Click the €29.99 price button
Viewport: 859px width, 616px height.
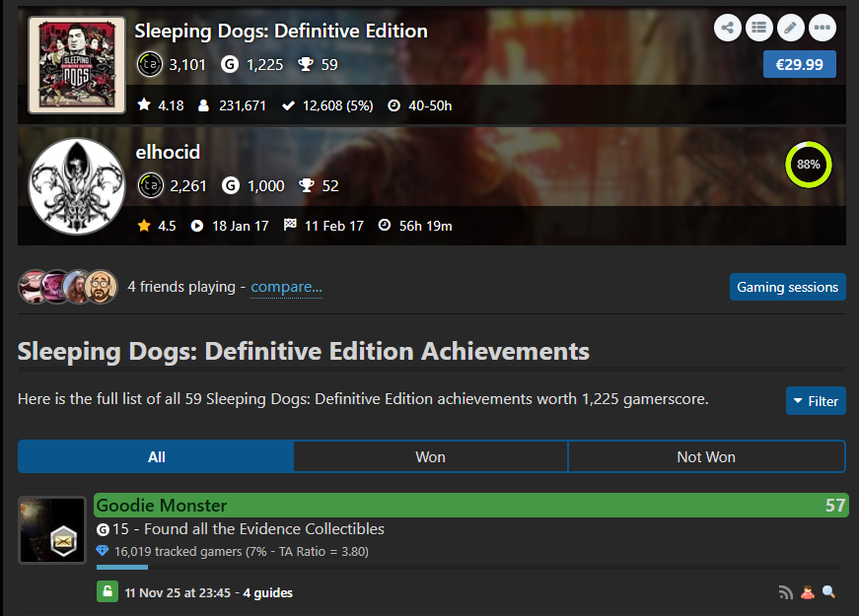click(x=799, y=64)
